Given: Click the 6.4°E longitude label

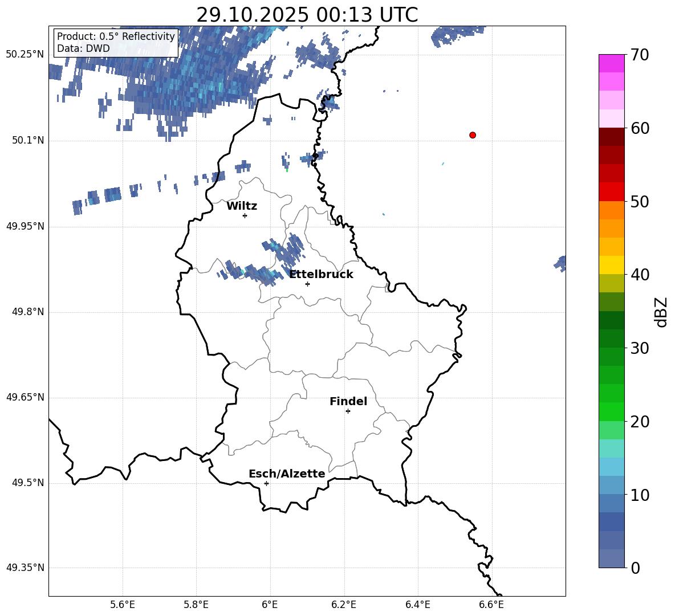Looking at the screenshot, I should click(x=417, y=605).
